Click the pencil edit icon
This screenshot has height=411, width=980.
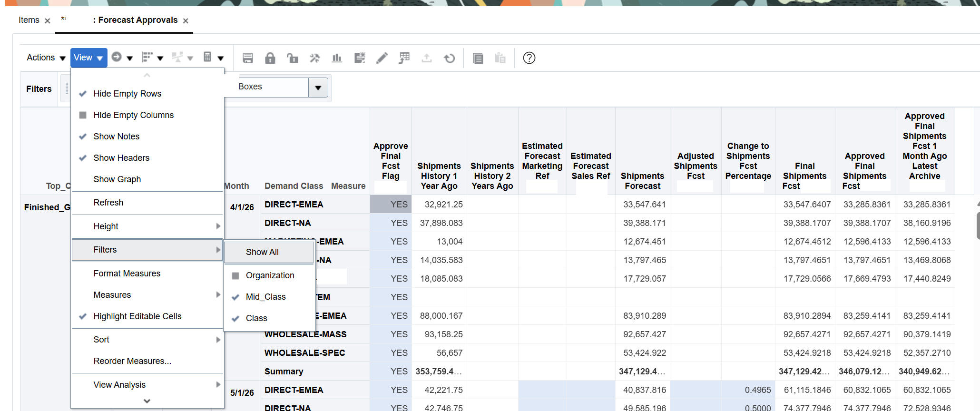[x=382, y=58]
